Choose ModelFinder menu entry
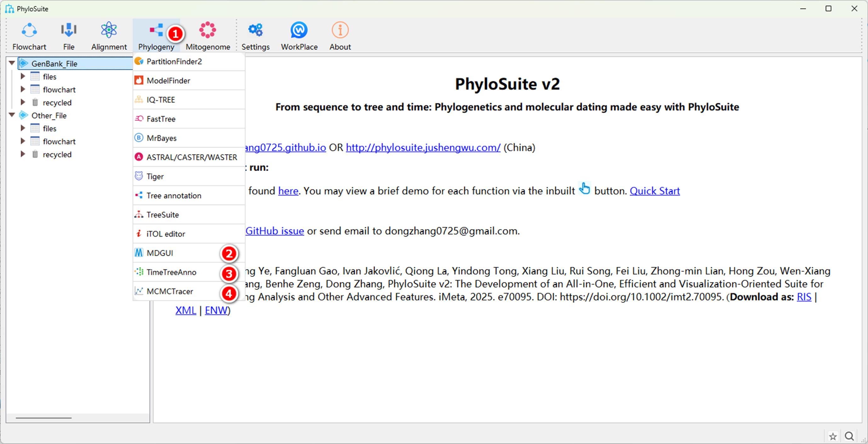Viewport: 868px width, 444px height. click(189, 81)
